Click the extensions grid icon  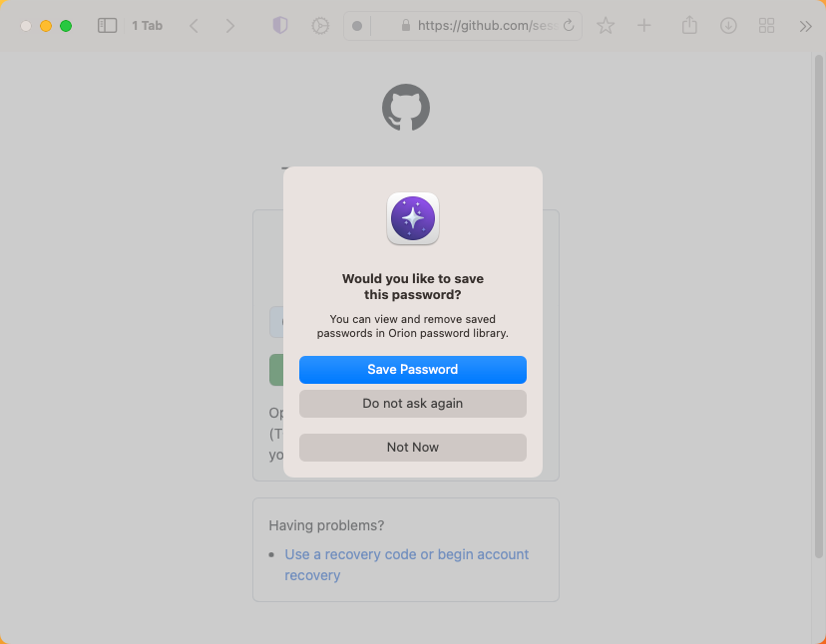click(766, 25)
